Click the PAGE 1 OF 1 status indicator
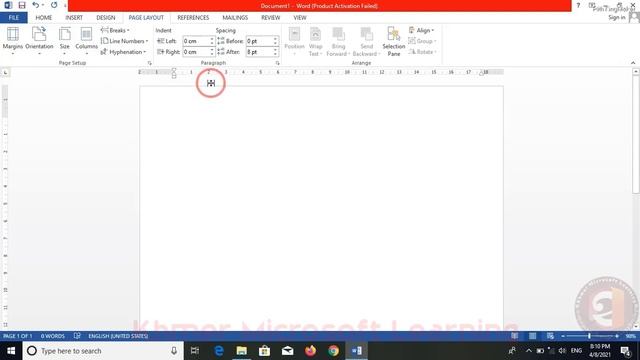Viewport: 640px width, 360px height. coord(18,336)
